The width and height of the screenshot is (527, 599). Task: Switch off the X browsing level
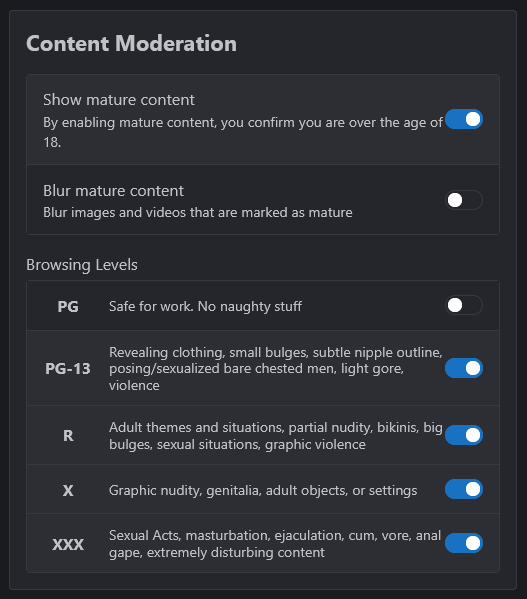[464, 489]
